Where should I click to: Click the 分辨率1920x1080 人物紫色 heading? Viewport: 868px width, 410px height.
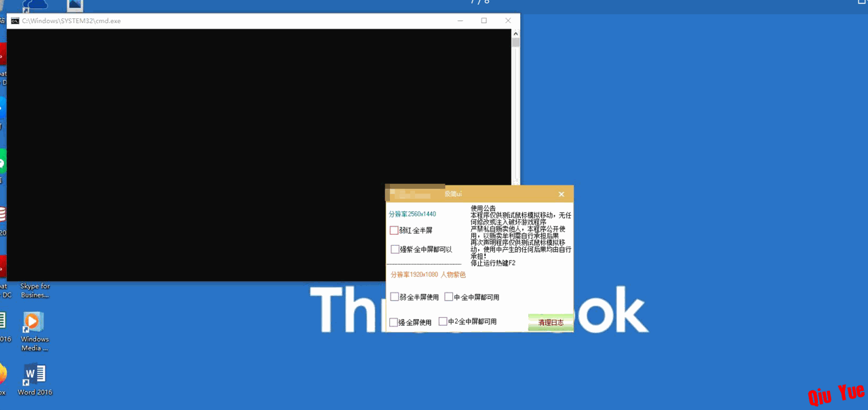[428, 275]
